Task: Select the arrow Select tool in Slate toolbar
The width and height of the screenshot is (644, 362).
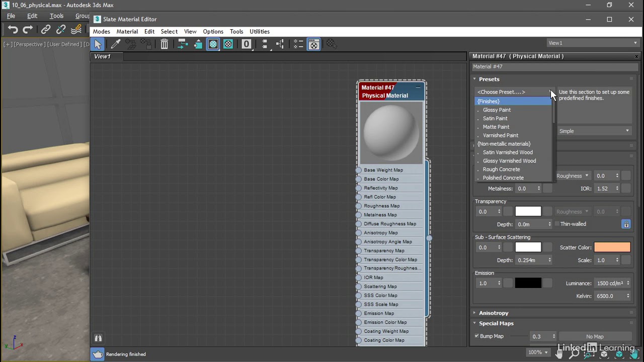Action: coord(98,44)
